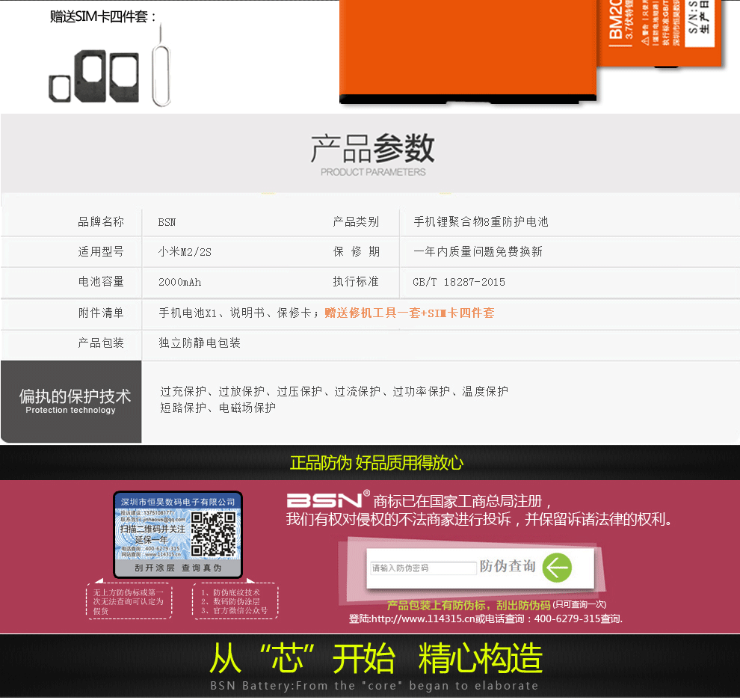Image resolution: width=740 pixels, height=700 pixels.
Task: Click the SIM ejector pin image
Action: coord(161,66)
